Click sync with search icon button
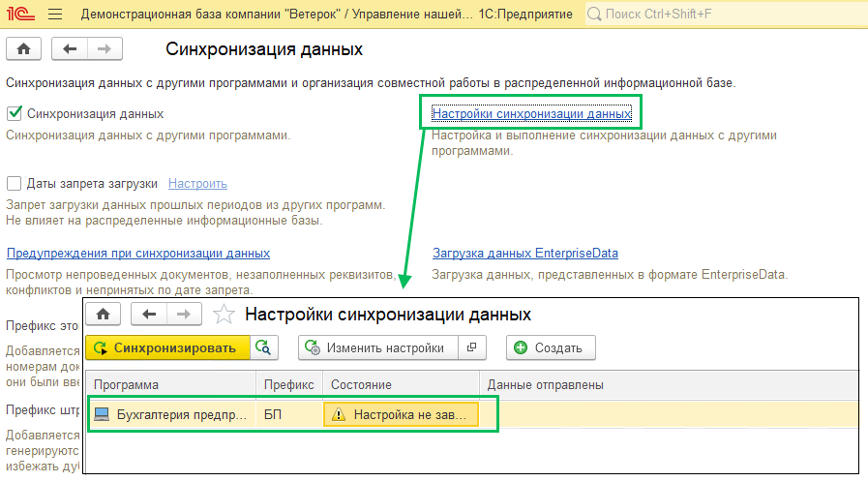 [264, 347]
